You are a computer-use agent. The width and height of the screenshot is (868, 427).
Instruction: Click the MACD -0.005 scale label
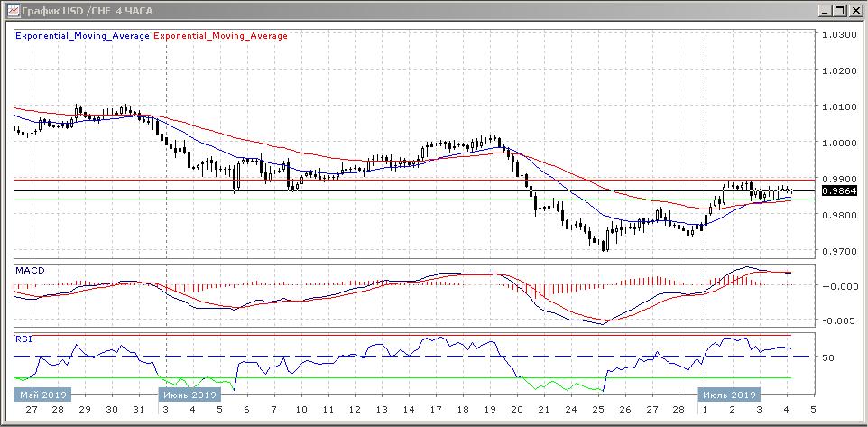pyautogui.click(x=838, y=321)
